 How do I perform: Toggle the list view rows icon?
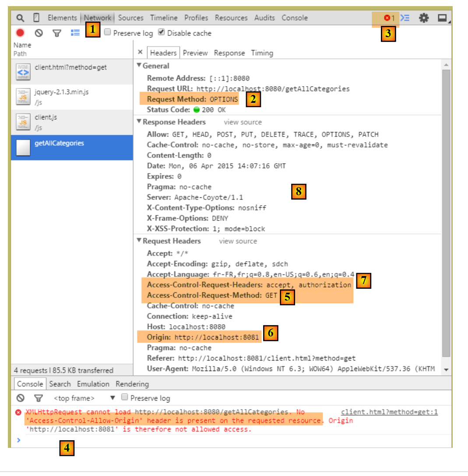(x=75, y=33)
